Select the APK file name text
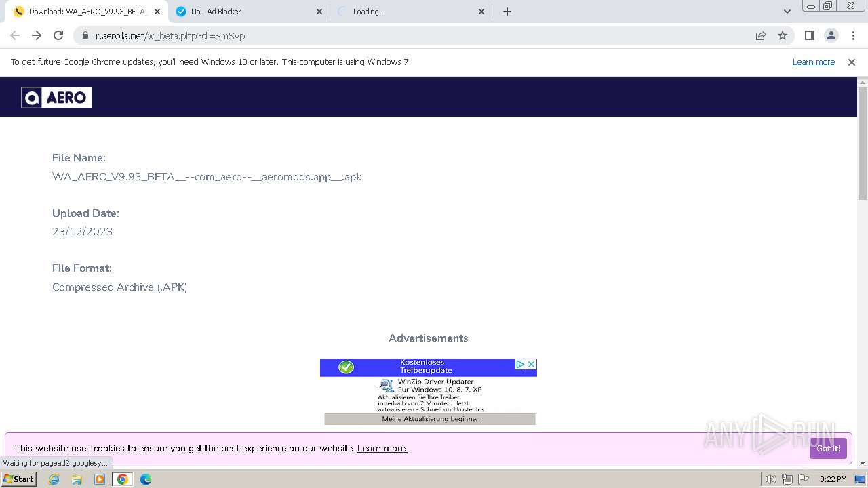Image resolution: width=868 pixels, height=488 pixels. click(207, 177)
